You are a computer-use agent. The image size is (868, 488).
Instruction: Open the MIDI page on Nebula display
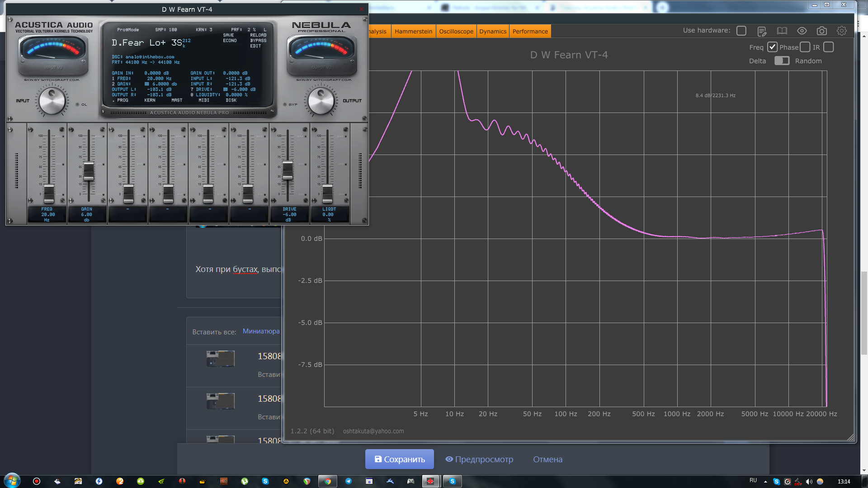click(x=204, y=100)
